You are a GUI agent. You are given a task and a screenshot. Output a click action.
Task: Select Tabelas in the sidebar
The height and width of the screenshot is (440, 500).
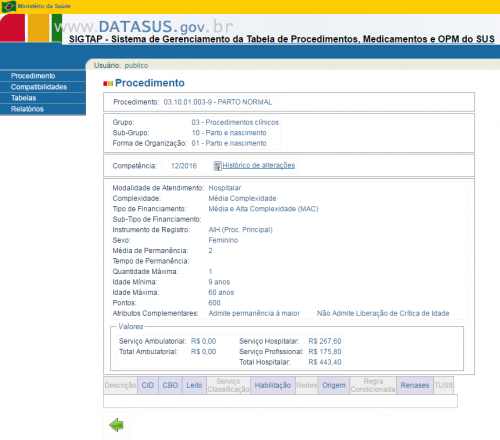click(43, 98)
